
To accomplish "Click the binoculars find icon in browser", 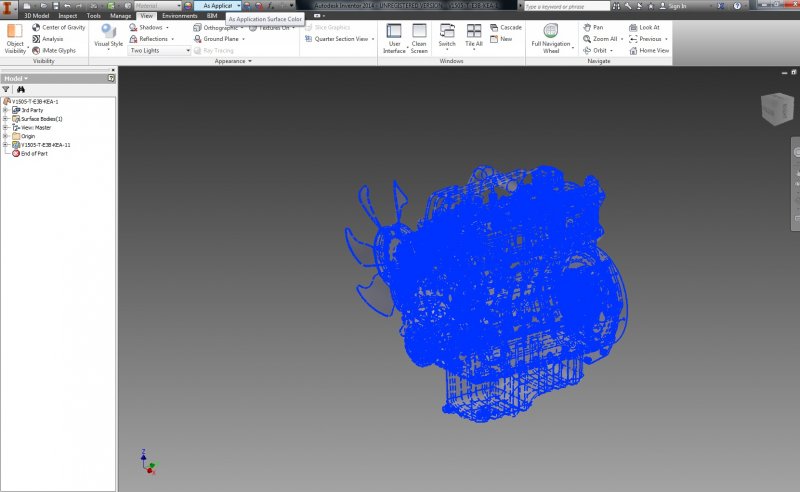I will click(20, 89).
